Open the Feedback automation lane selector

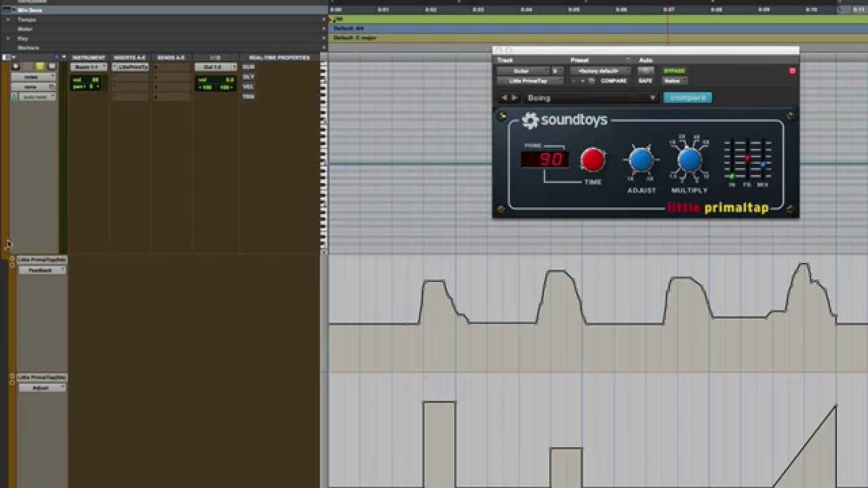coord(41,270)
